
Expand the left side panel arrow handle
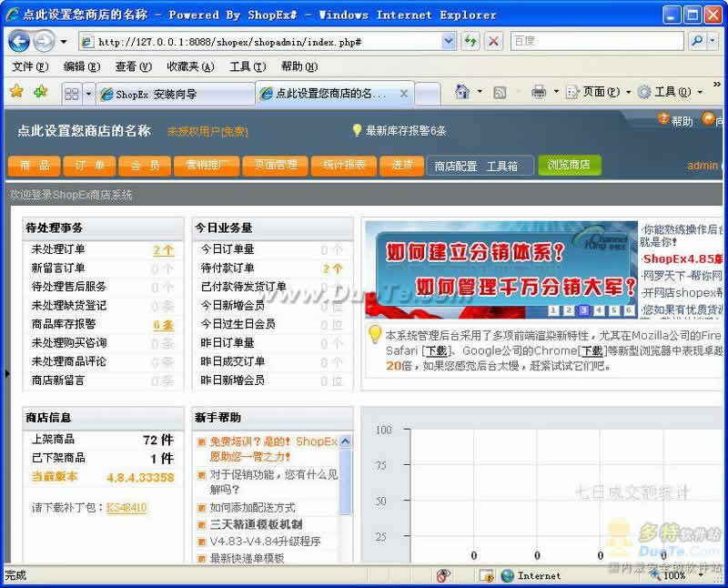7,373
